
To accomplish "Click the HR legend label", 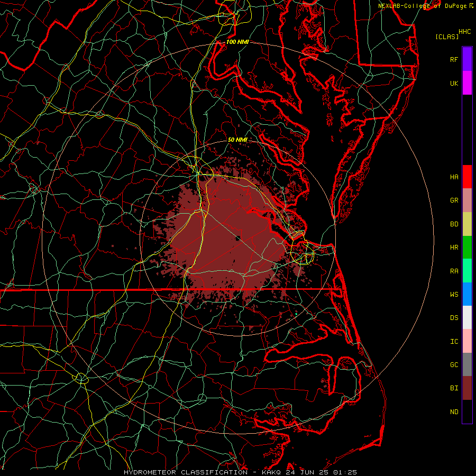I will coord(454,248).
